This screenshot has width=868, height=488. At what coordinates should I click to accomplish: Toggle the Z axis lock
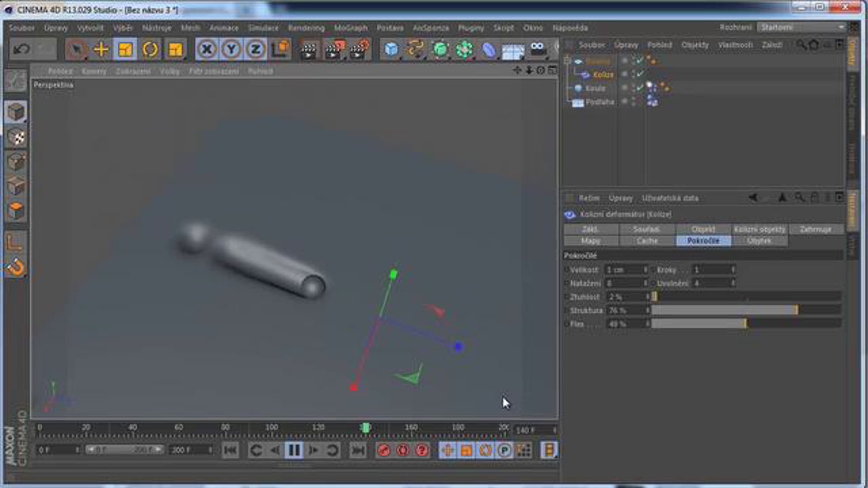click(x=256, y=49)
